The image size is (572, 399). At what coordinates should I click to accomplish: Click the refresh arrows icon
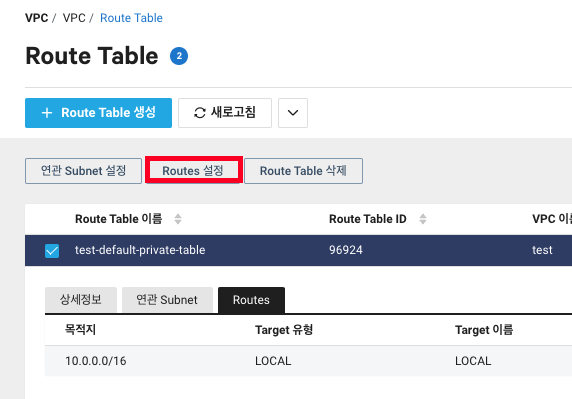click(200, 113)
